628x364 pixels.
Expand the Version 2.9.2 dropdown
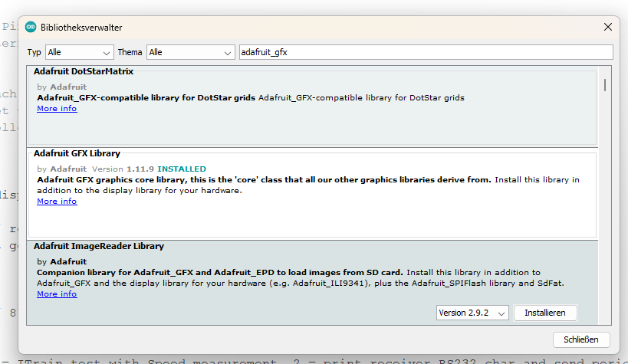472,313
